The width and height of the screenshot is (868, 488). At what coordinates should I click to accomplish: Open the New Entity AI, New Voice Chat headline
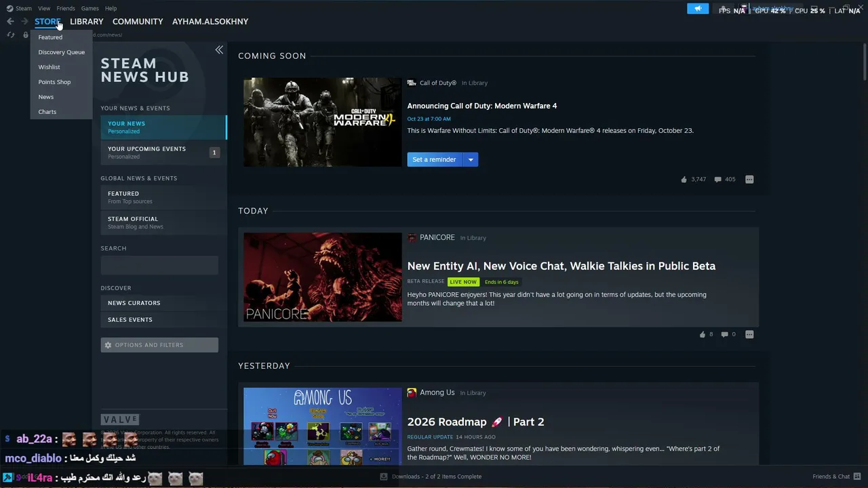tap(561, 266)
